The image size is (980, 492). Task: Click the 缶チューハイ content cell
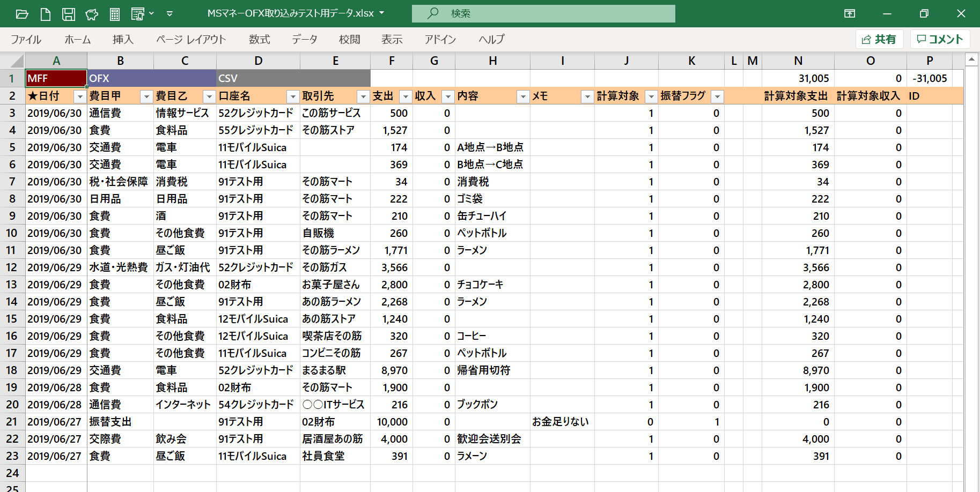point(492,216)
